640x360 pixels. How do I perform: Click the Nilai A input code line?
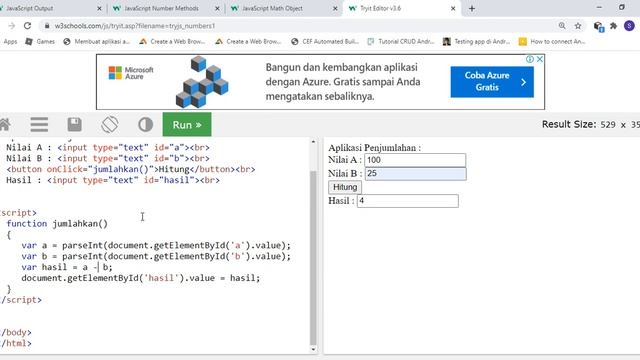(x=108, y=147)
